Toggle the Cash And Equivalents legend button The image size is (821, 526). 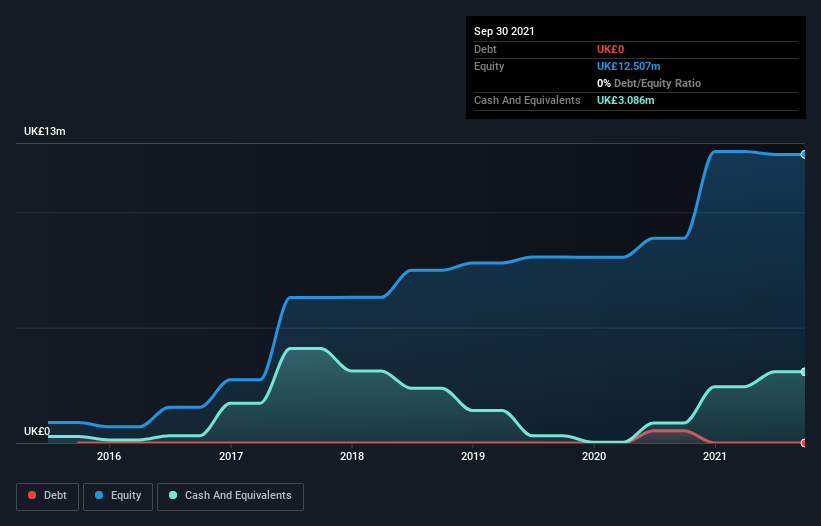tap(230, 496)
